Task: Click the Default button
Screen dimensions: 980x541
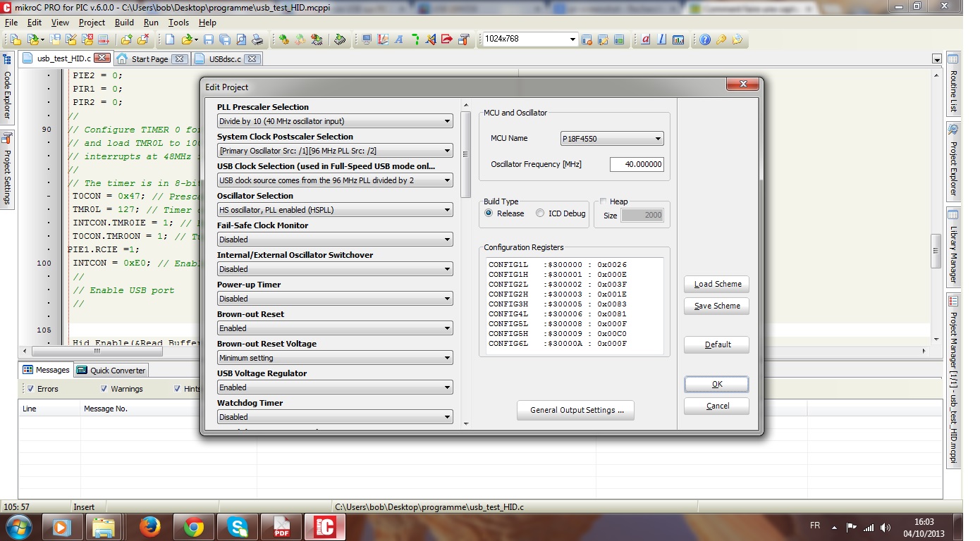Action: tap(716, 344)
